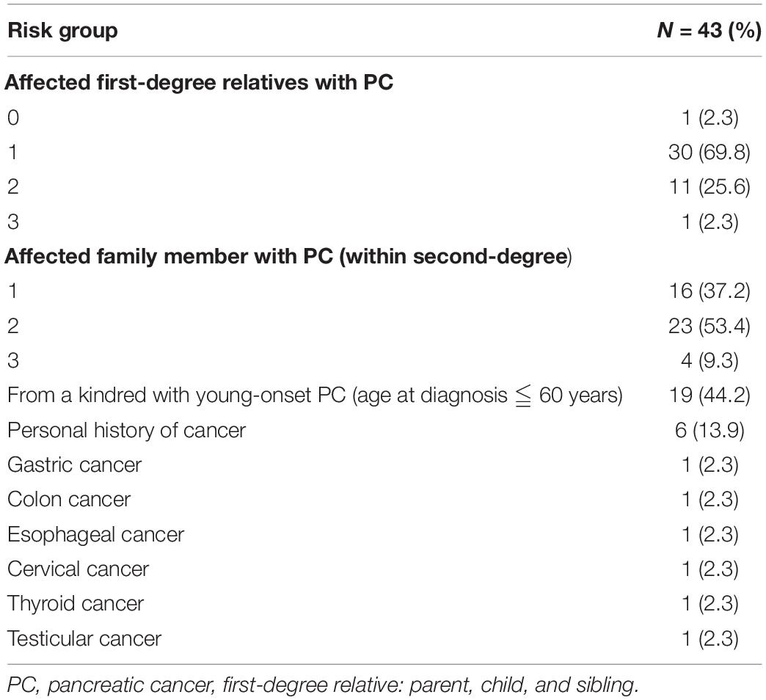Select the "Colon cancer" row label

point(69,499)
